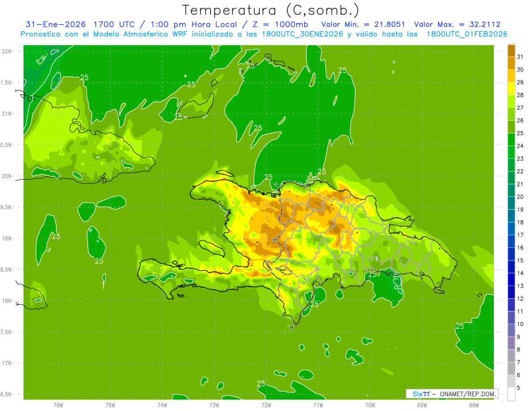
Task: Select the init time '1800UTC_30ENE2026'
Action: tap(302, 34)
